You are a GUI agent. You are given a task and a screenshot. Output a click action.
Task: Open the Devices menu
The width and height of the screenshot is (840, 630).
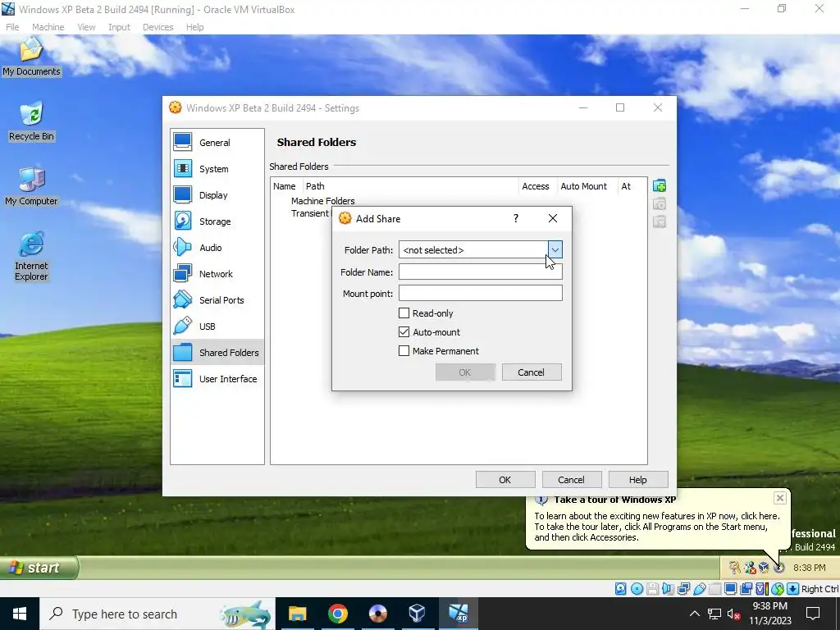(157, 27)
